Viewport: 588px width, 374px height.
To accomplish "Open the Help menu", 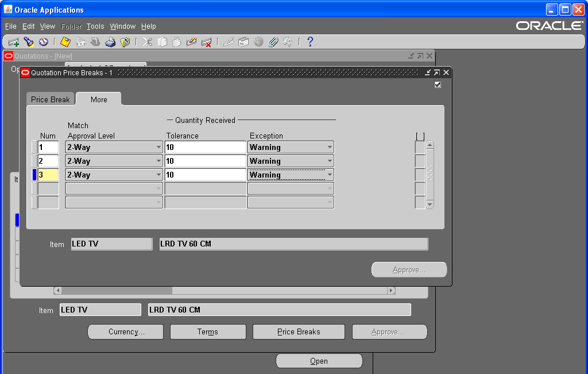I will click(149, 26).
